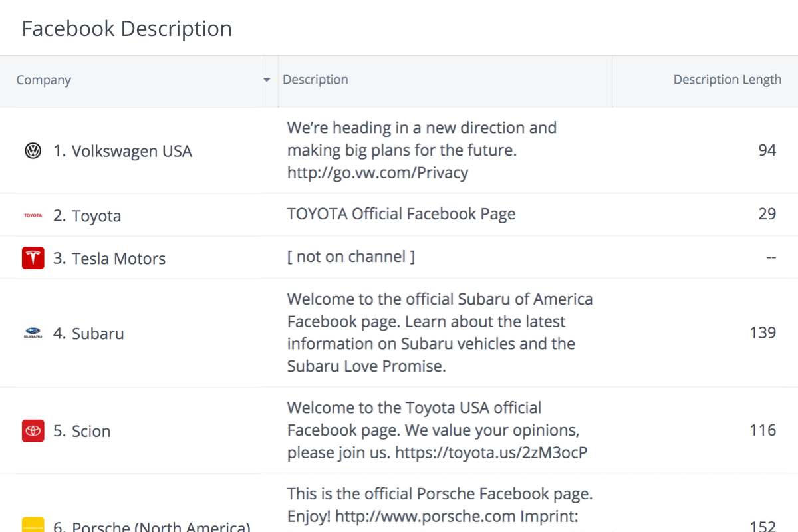Select the '1. Volkswagen USA' company name
The image size is (798, 532).
point(122,151)
